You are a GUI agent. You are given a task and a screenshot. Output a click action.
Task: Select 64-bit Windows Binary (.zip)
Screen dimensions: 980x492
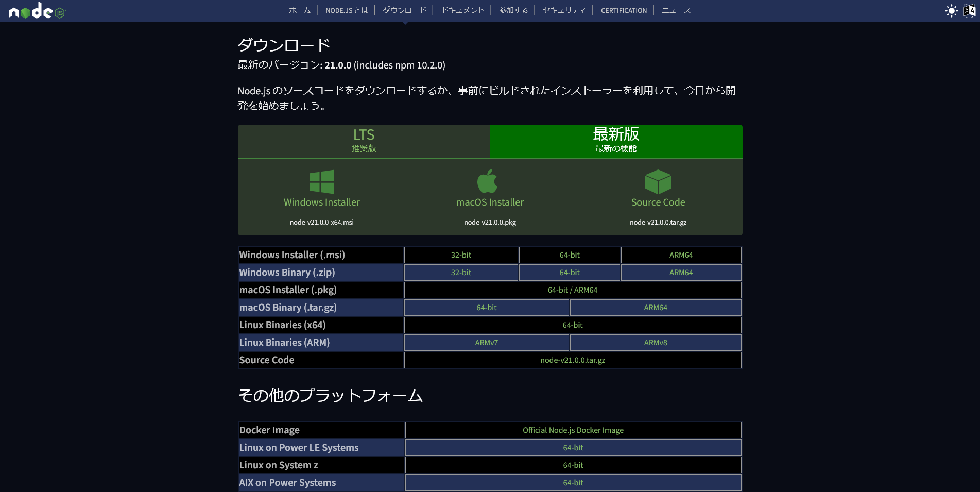click(570, 273)
